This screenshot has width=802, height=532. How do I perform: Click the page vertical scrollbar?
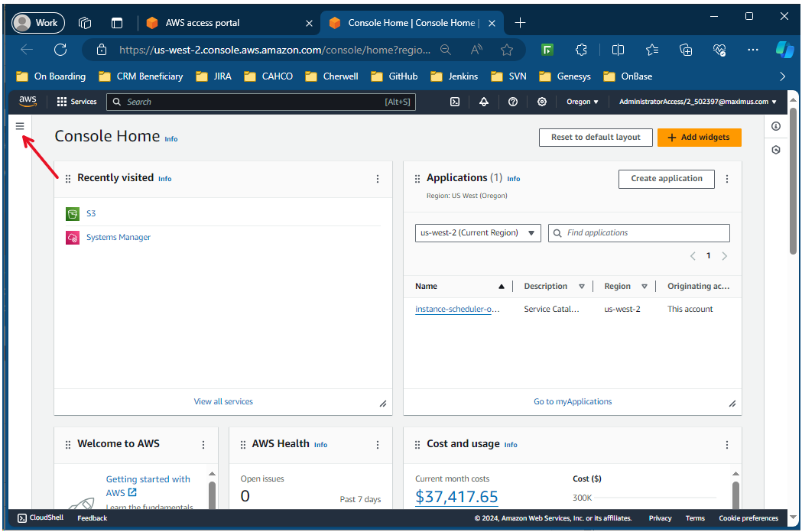(793, 181)
